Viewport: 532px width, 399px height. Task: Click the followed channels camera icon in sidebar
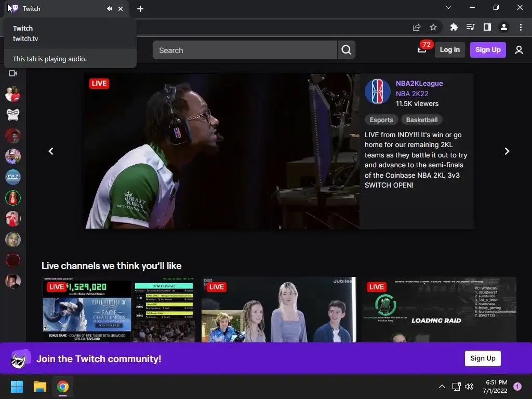point(13,73)
